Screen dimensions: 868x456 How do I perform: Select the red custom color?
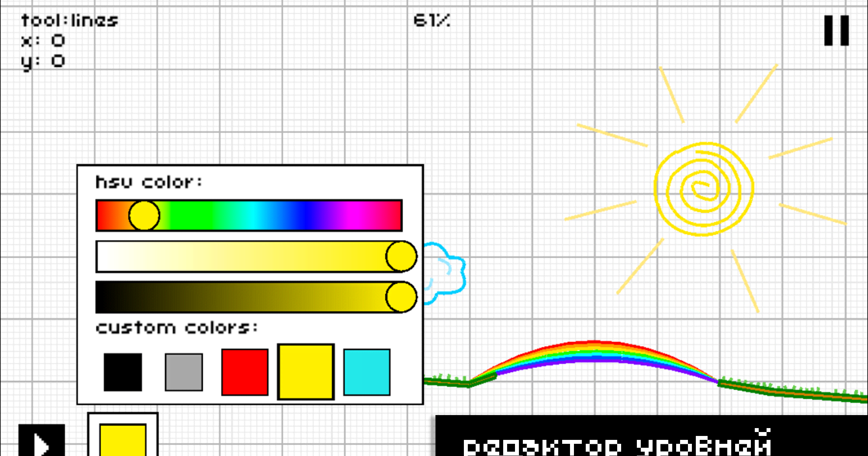pos(245,372)
